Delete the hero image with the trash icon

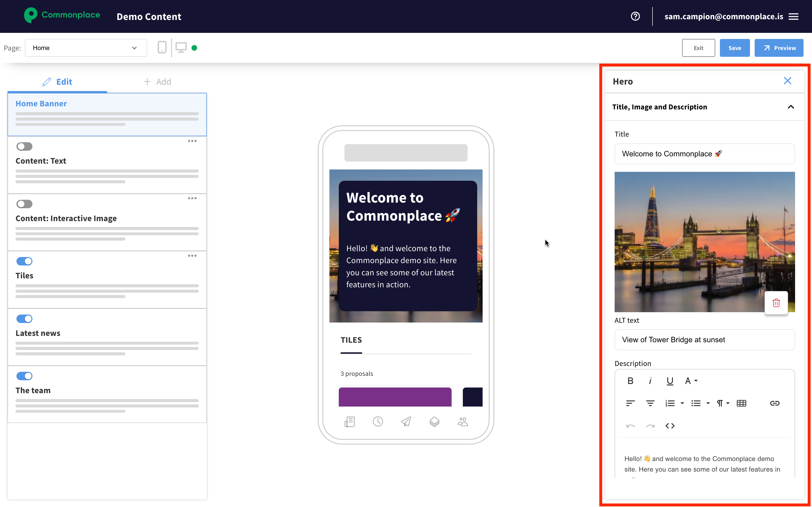(x=776, y=303)
